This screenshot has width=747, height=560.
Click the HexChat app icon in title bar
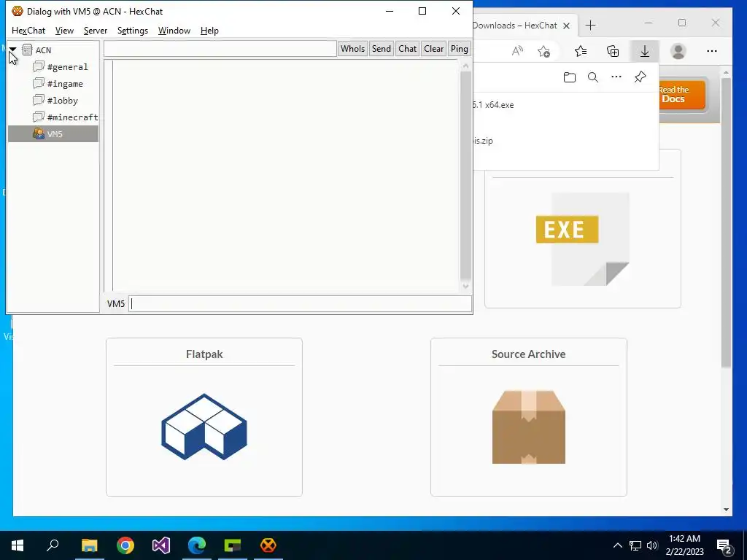click(18, 11)
